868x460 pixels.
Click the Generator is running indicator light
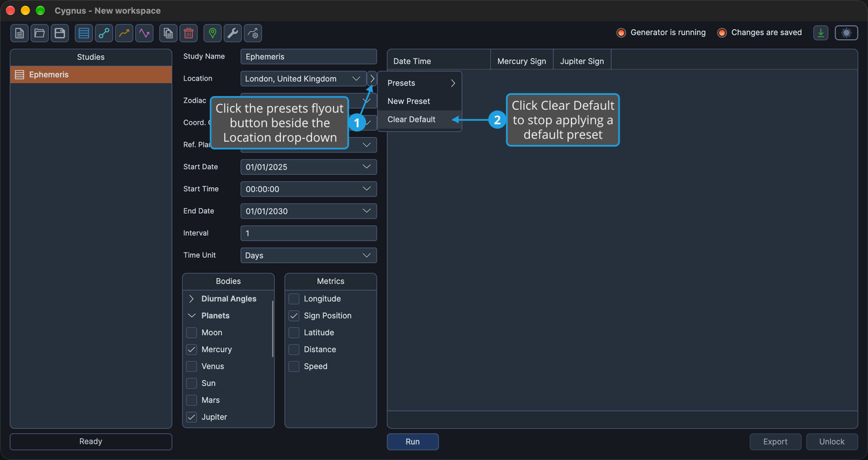click(x=621, y=32)
